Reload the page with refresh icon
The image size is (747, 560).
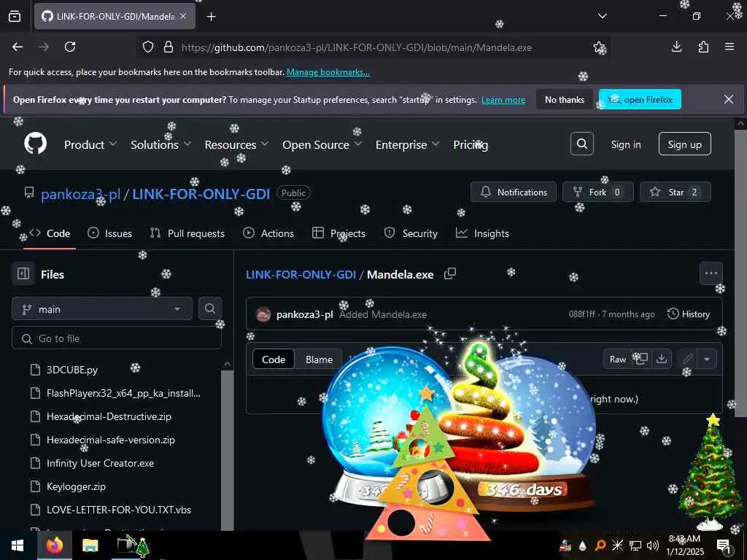point(70,47)
